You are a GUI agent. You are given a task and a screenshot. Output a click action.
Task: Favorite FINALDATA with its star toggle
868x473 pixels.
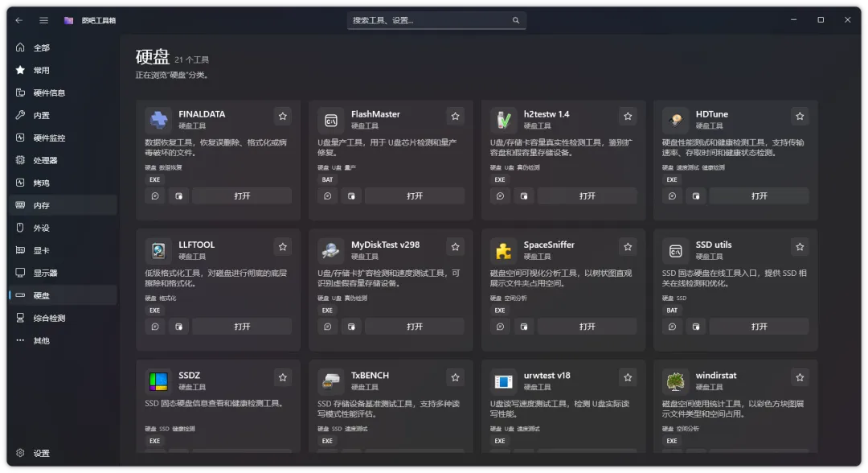[283, 117]
